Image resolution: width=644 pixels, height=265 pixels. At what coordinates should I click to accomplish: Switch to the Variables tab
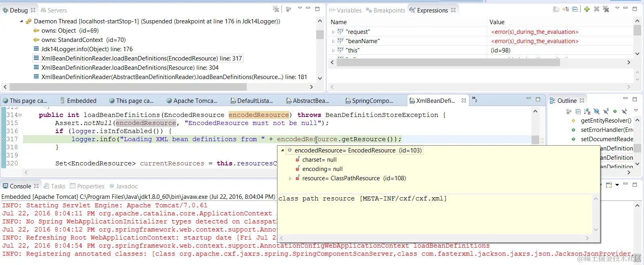(x=345, y=10)
